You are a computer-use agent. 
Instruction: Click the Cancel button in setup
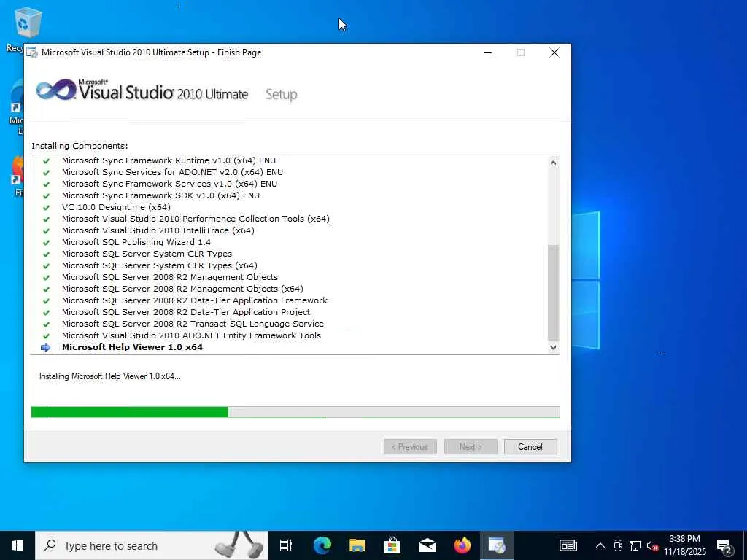pos(530,447)
